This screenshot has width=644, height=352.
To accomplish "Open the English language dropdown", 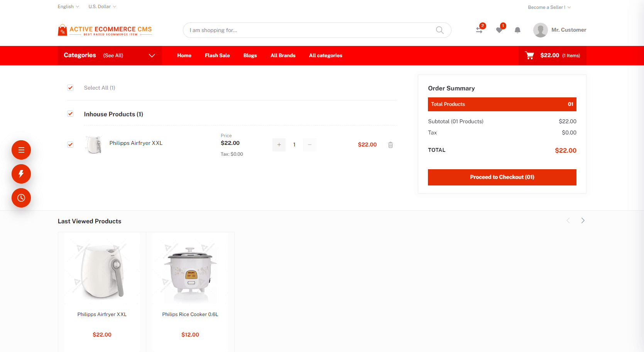I will coord(68,7).
